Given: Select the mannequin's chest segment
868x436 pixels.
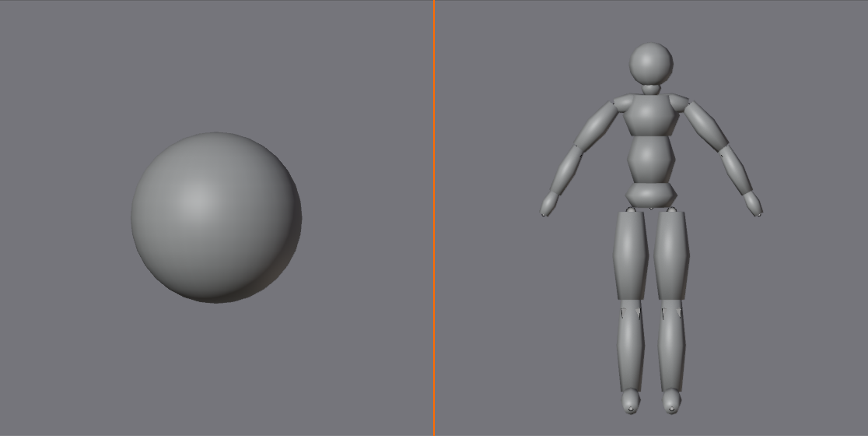Looking at the screenshot, I should click(651, 114).
